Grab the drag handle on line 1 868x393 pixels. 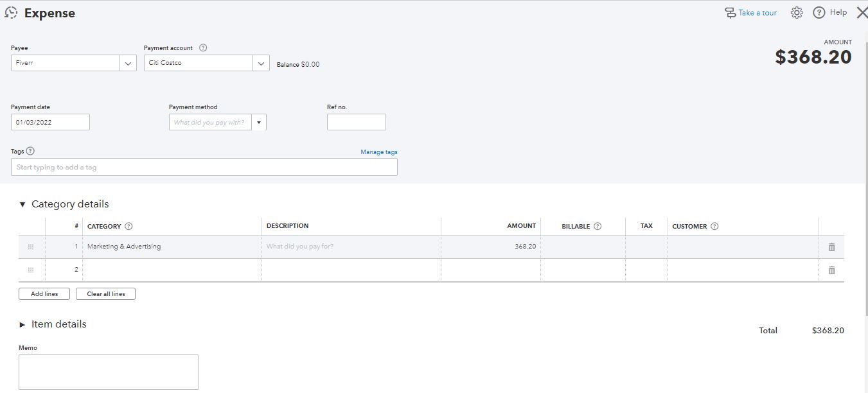pos(31,247)
